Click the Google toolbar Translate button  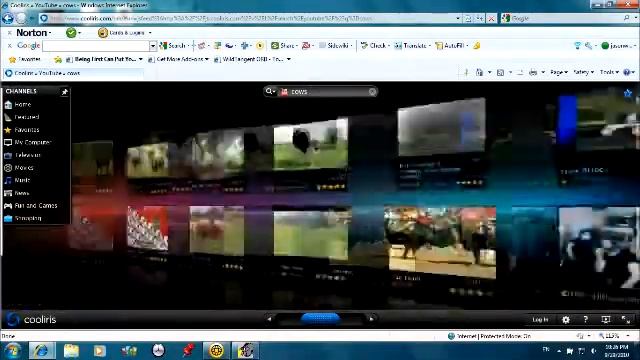pyautogui.click(x=411, y=46)
